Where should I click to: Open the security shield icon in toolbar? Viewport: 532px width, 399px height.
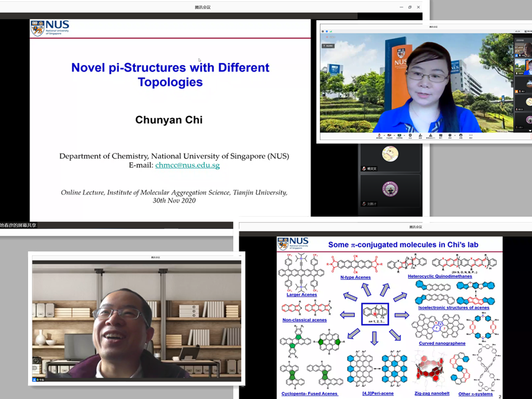(x=410, y=135)
